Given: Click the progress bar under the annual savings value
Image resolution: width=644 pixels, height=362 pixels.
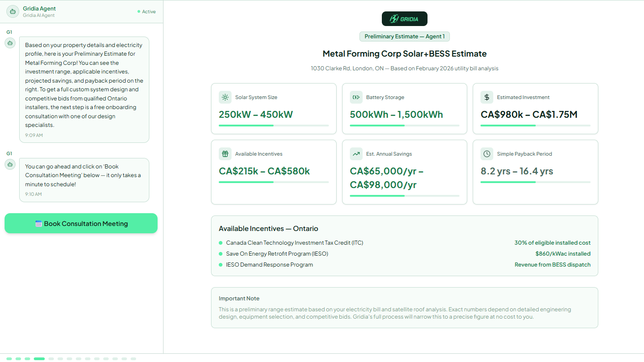Looking at the screenshot, I should pos(405,196).
